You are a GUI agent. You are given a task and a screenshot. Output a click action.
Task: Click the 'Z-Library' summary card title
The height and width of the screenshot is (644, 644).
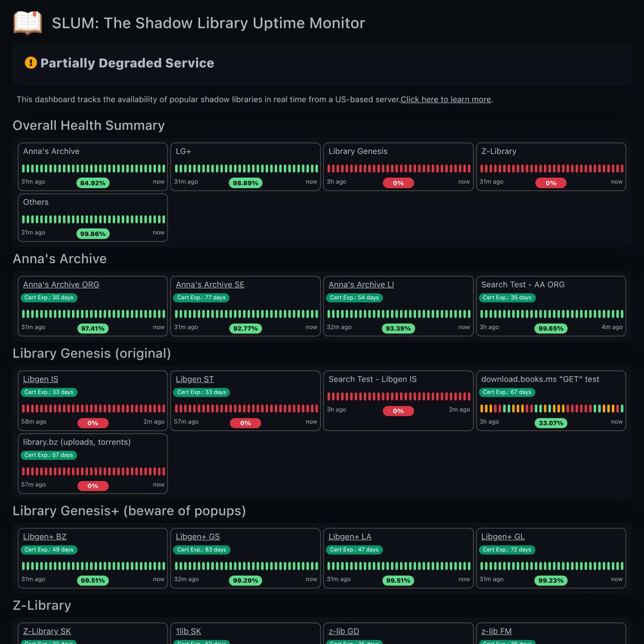coord(498,151)
